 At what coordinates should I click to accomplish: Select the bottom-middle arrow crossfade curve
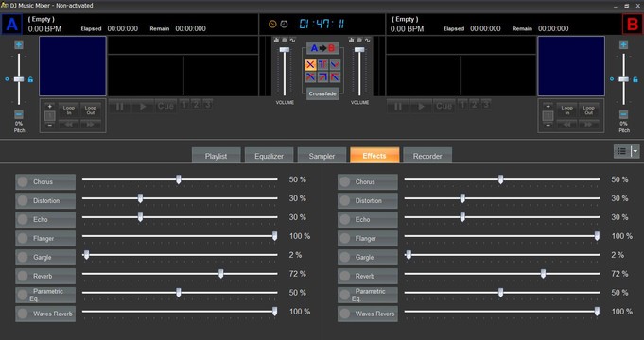click(x=322, y=76)
